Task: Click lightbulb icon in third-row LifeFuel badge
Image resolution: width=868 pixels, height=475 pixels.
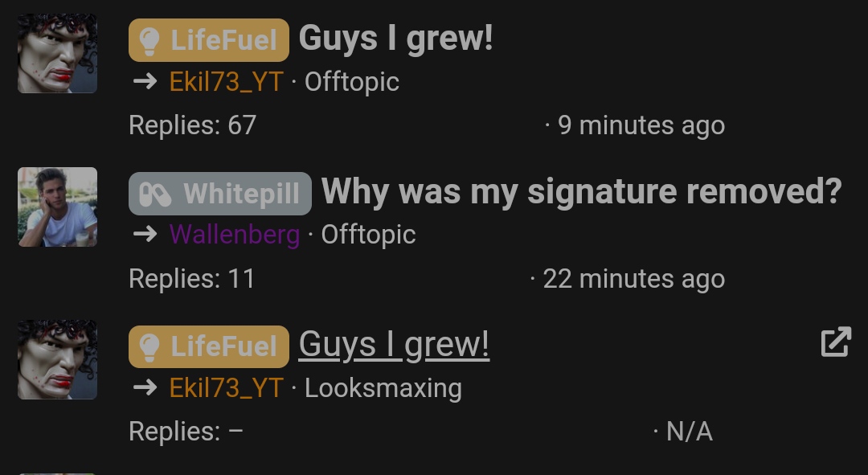Action: 149,347
